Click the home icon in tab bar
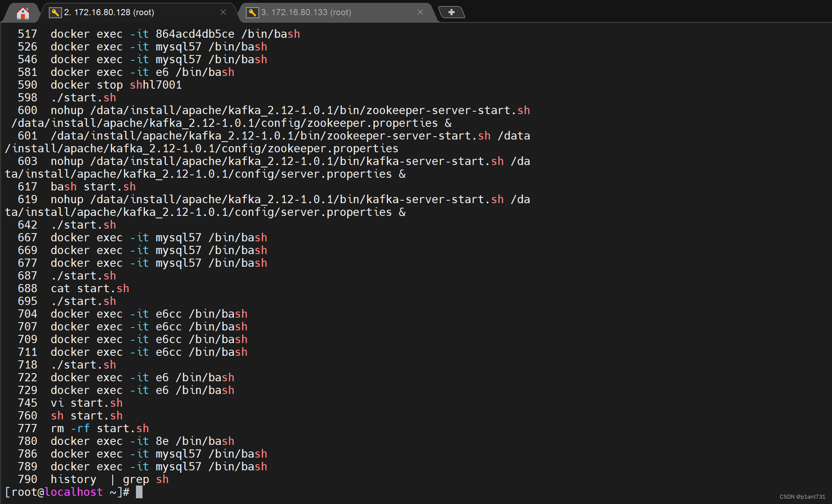The image size is (832, 504). pyautogui.click(x=23, y=13)
